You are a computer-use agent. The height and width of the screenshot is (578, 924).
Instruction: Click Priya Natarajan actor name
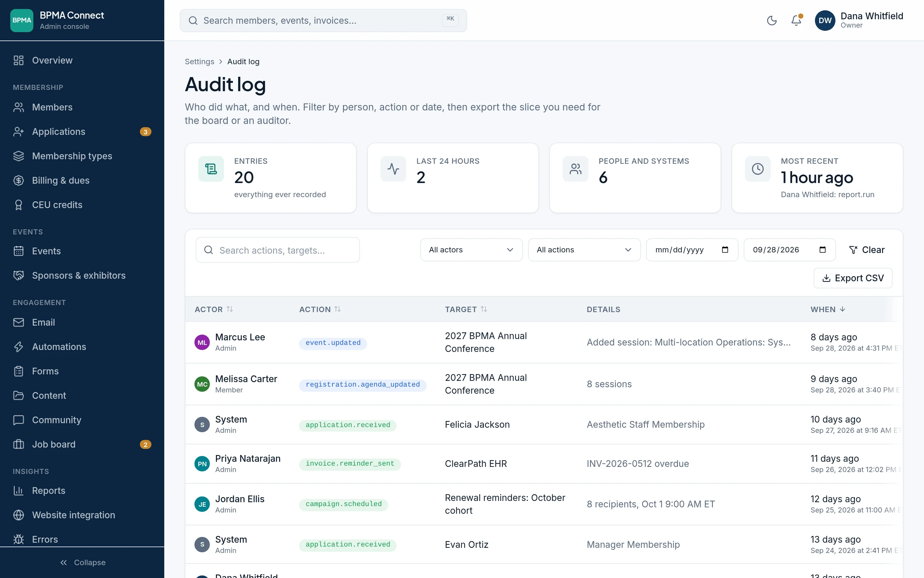(x=248, y=459)
